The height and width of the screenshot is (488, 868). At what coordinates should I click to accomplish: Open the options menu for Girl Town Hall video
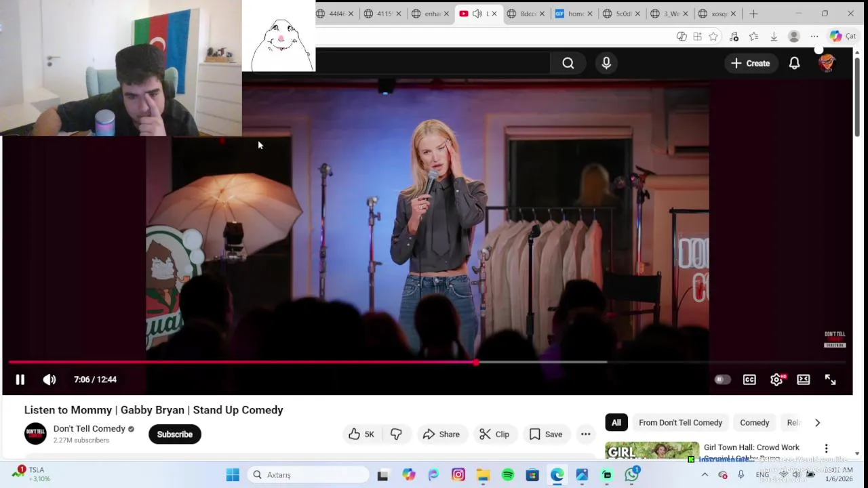[826, 449]
